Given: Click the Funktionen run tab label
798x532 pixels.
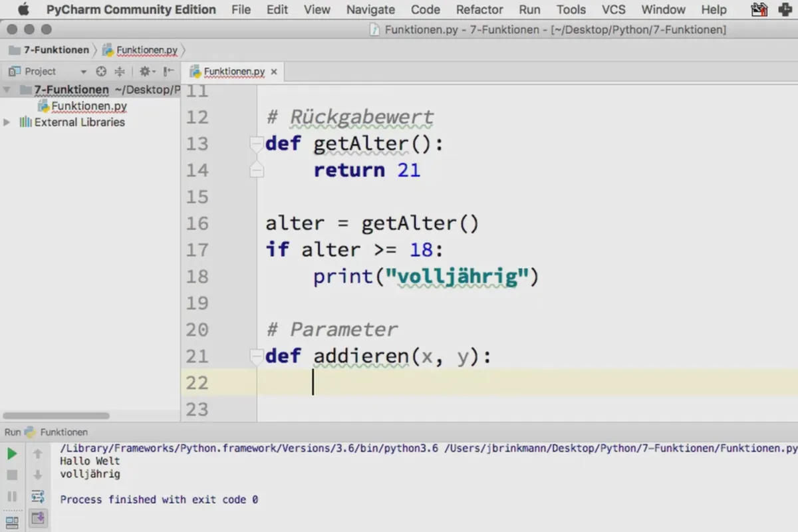Looking at the screenshot, I should (x=64, y=432).
